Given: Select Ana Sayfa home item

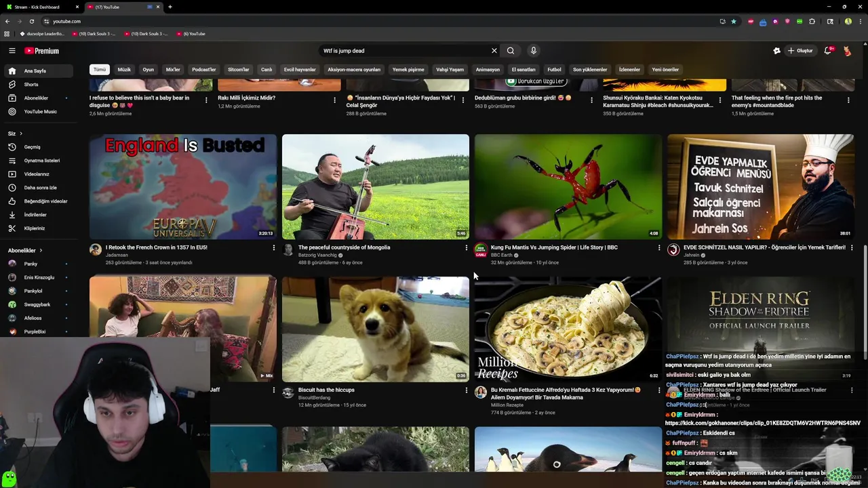Looking at the screenshot, I should coord(37,71).
